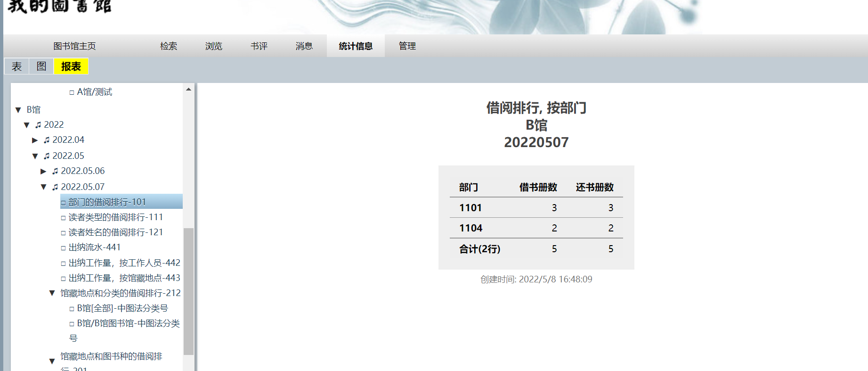This screenshot has height=371, width=868.
Task: Collapse 馆藏地点和图书种的借阅排行 node arrow
Action: (52, 362)
